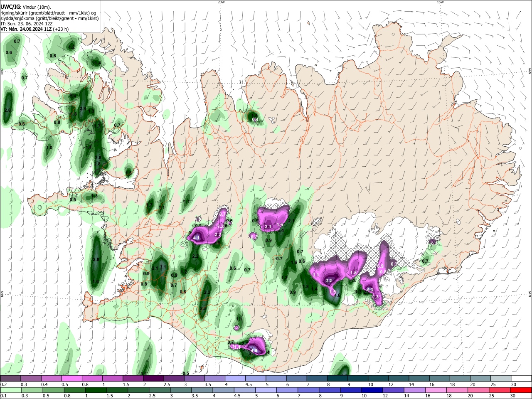Image resolution: width=532 pixels, height=399 pixels.
Task: Click the white "3.2" snowfall value
Action: tap(328, 281)
